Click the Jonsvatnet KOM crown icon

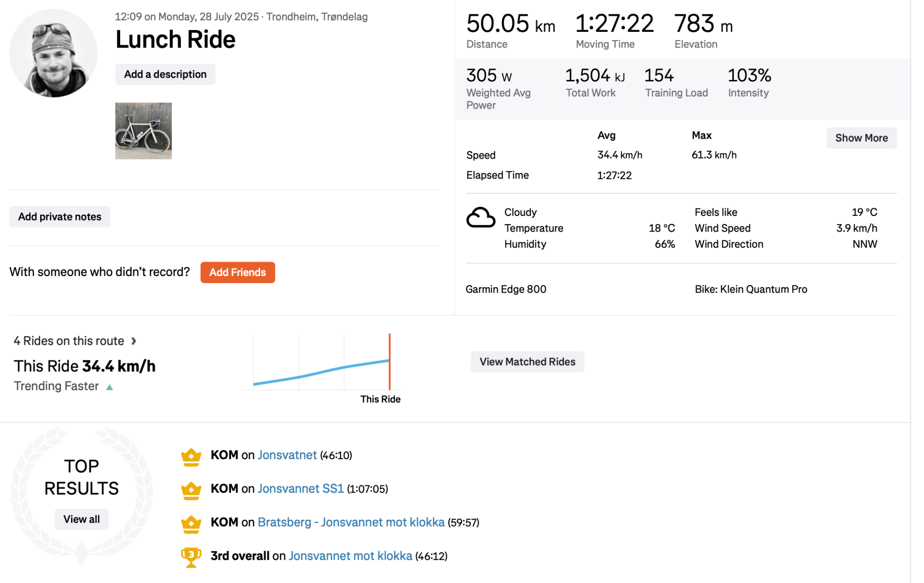(x=191, y=457)
